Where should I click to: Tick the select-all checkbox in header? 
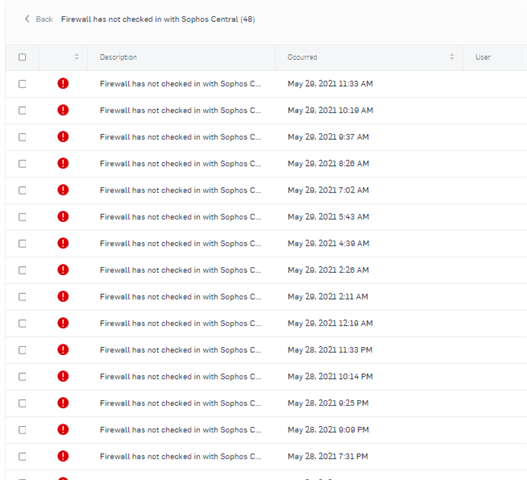click(22, 57)
